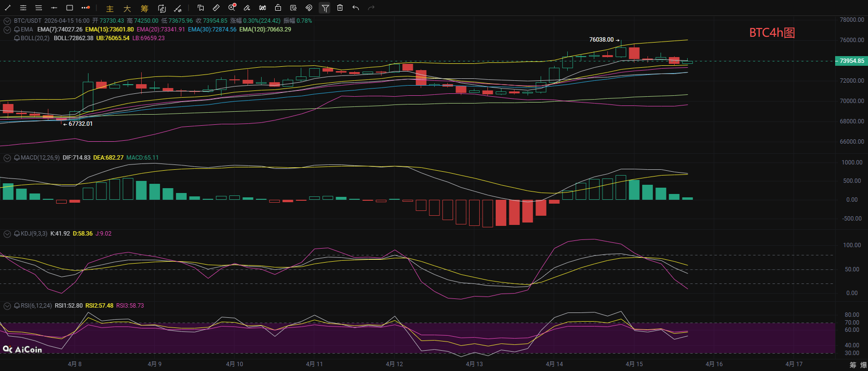Collapse the BTC/USDT main chart info row
Image resolution: width=868 pixels, height=371 pixels.
[7, 21]
